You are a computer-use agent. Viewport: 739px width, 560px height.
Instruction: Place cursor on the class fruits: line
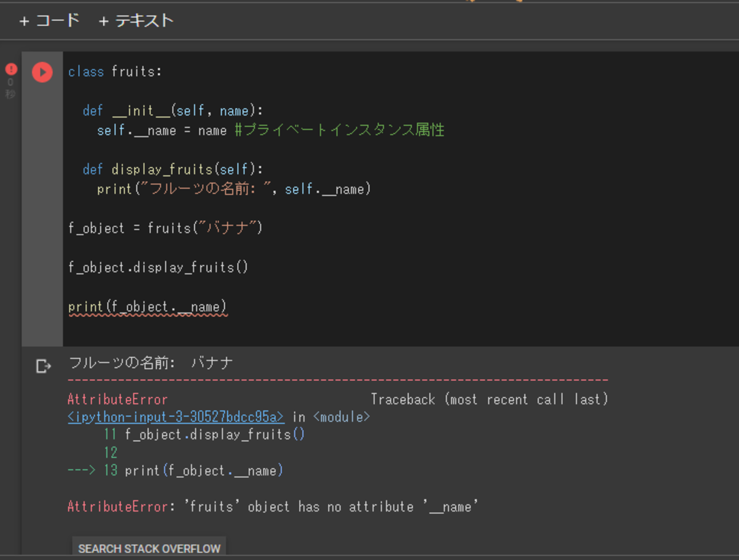[115, 72]
